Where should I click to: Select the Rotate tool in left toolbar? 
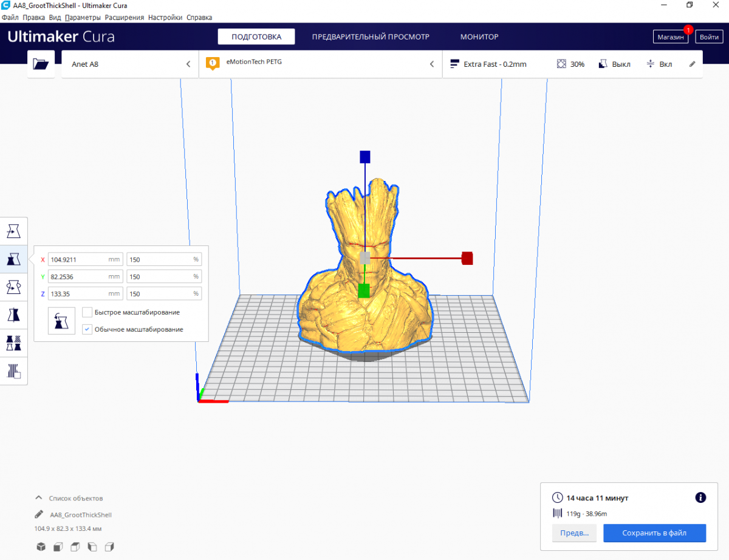14,287
